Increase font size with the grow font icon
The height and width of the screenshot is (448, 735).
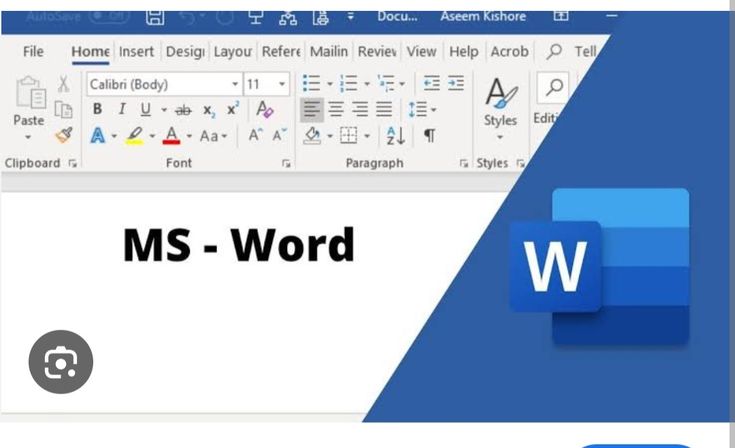pos(255,135)
